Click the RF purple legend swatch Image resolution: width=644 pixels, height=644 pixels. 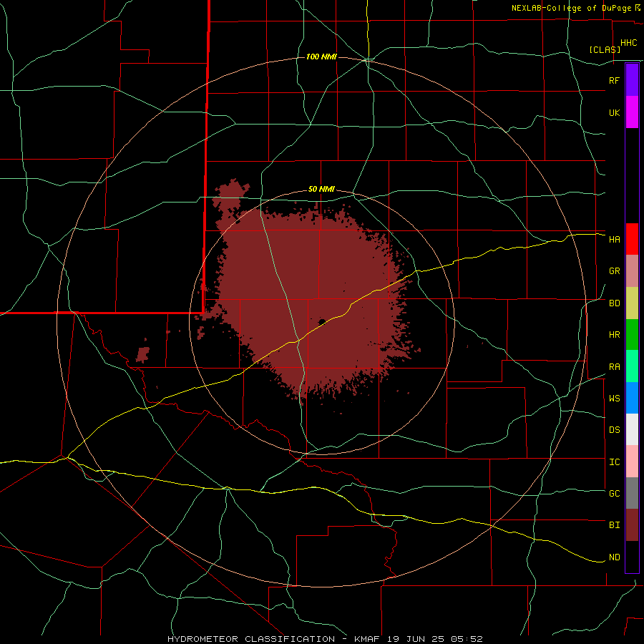coord(632,80)
